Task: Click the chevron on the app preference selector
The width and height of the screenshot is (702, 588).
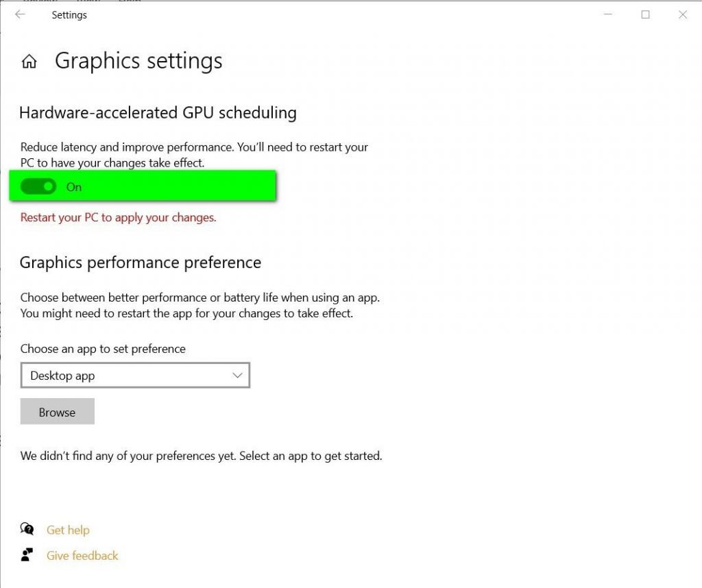Action: point(237,375)
